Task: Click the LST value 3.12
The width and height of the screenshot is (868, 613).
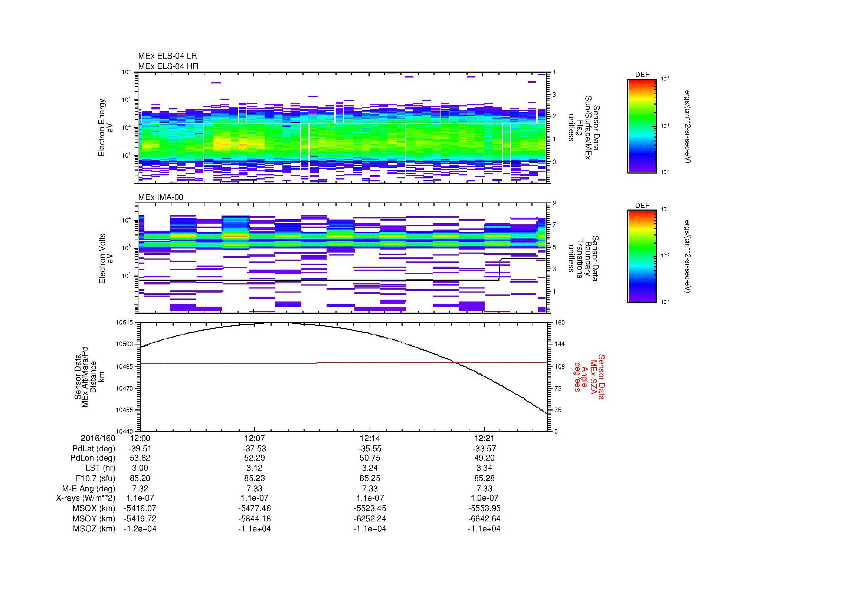Action: [255, 468]
